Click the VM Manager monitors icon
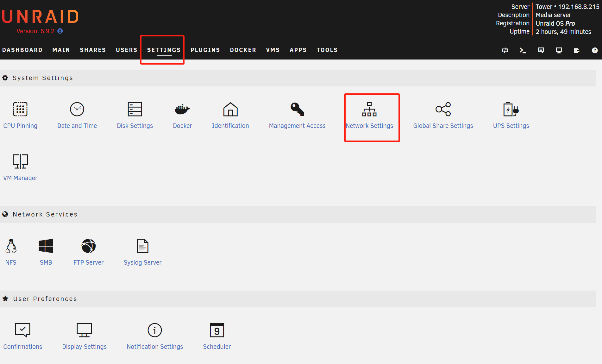The width and height of the screenshot is (602, 364). pyautogui.click(x=20, y=161)
